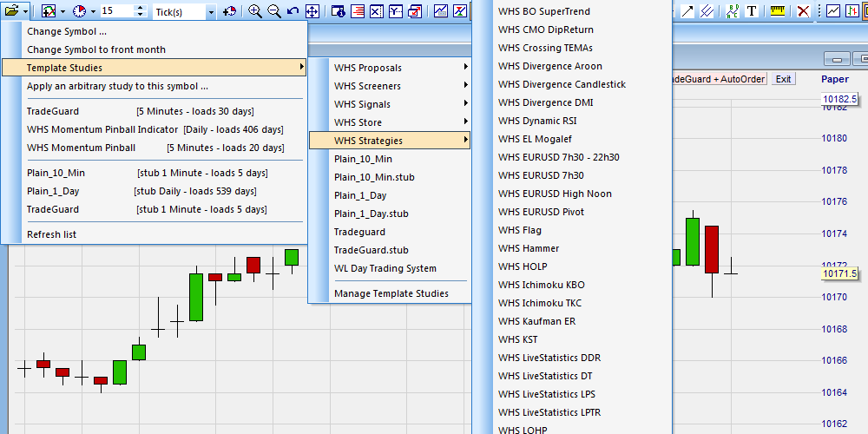Click the Exit button
This screenshot has width=868, height=434.
[x=783, y=79]
